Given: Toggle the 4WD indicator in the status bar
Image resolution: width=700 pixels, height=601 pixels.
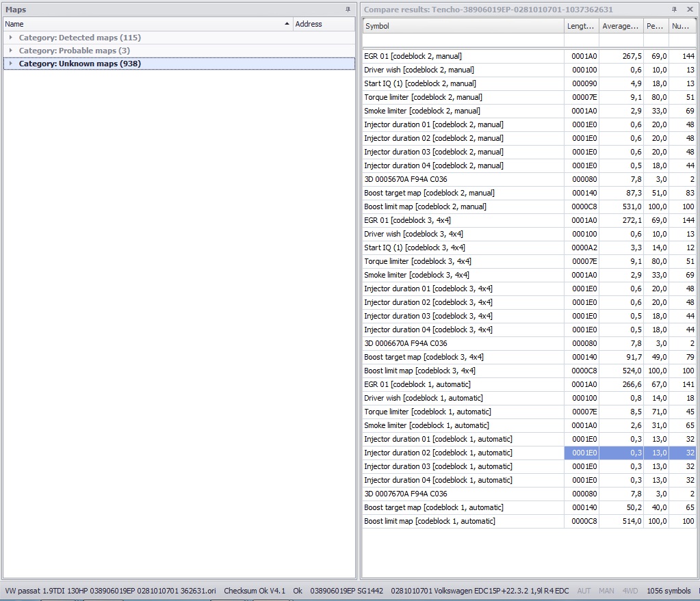Looking at the screenshot, I should tap(630, 591).
